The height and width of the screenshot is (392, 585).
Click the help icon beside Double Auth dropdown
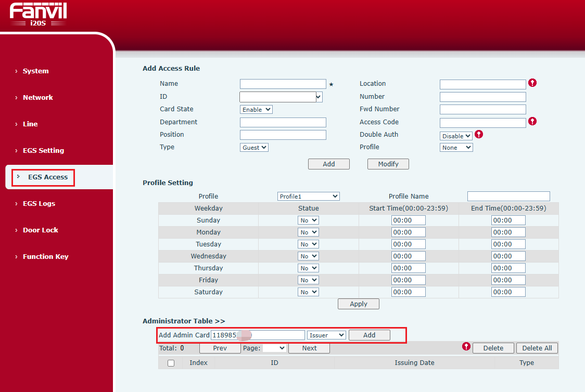(479, 134)
